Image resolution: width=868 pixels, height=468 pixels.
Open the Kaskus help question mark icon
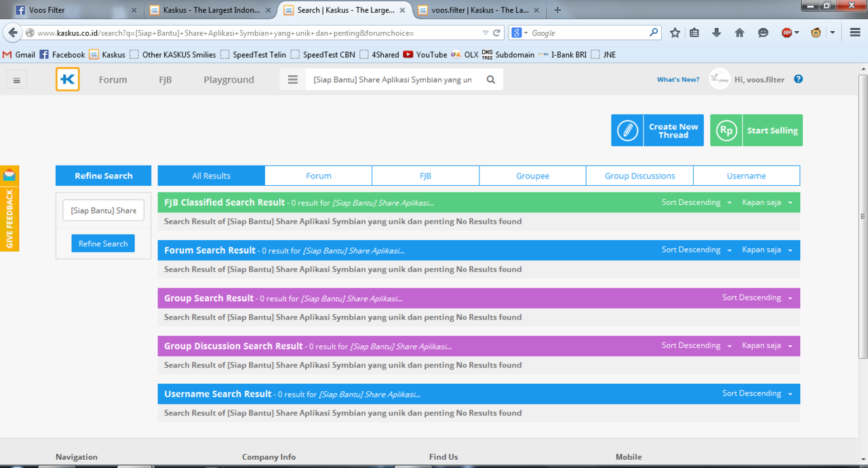coord(798,79)
